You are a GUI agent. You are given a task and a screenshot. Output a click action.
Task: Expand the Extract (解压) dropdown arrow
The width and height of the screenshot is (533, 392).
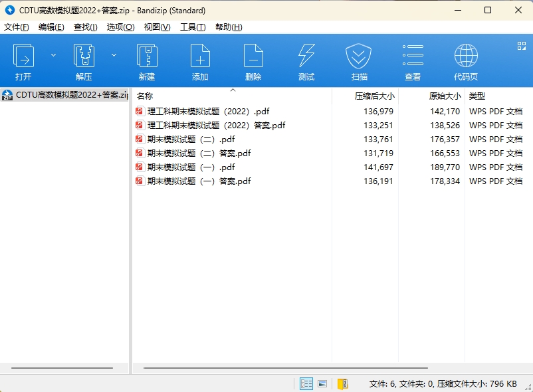(x=114, y=55)
